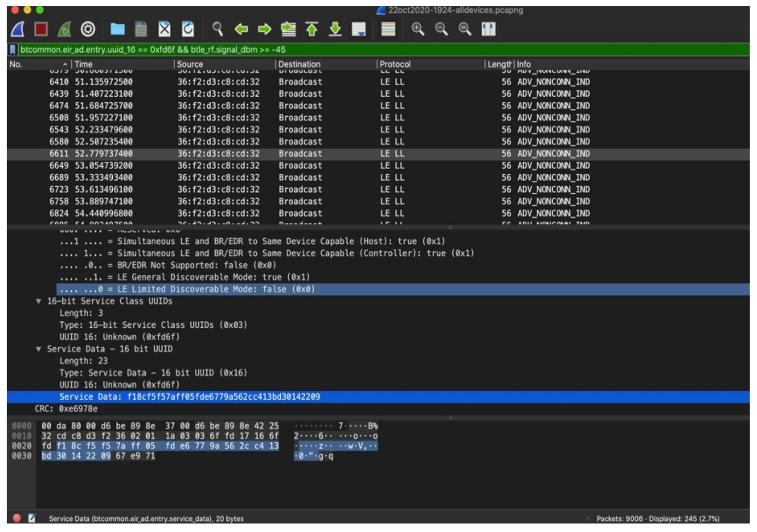Go to the first packet
This screenshot has width=757, height=532.
(x=311, y=29)
